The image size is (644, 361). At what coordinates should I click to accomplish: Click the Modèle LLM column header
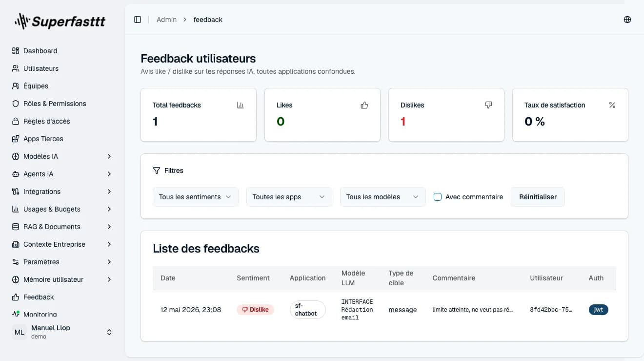(353, 278)
